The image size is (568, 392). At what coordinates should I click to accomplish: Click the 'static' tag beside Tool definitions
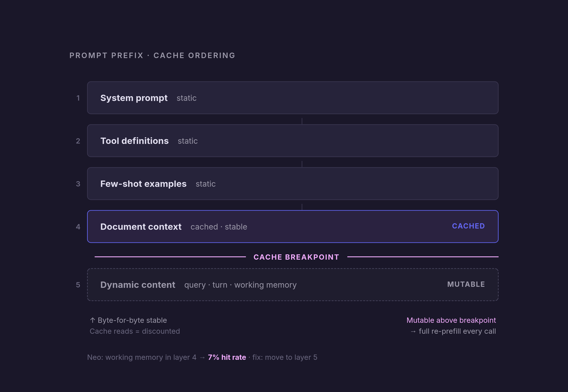tap(188, 141)
